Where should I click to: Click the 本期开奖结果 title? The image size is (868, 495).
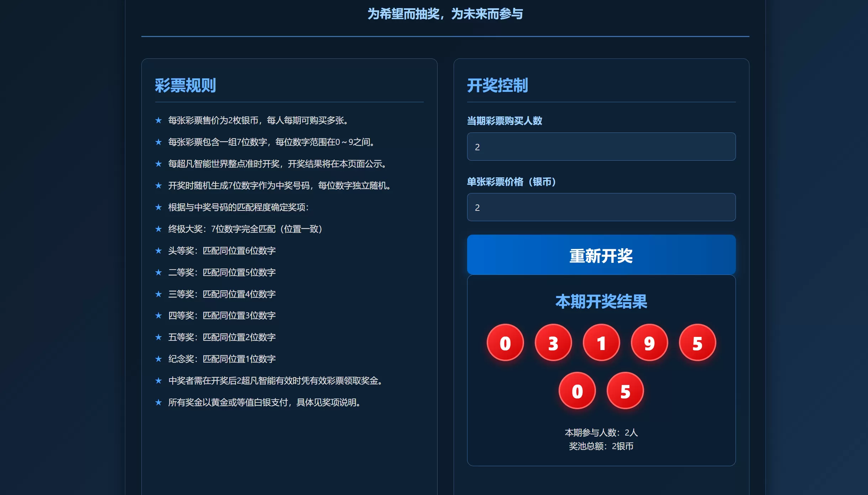[x=601, y=302]
